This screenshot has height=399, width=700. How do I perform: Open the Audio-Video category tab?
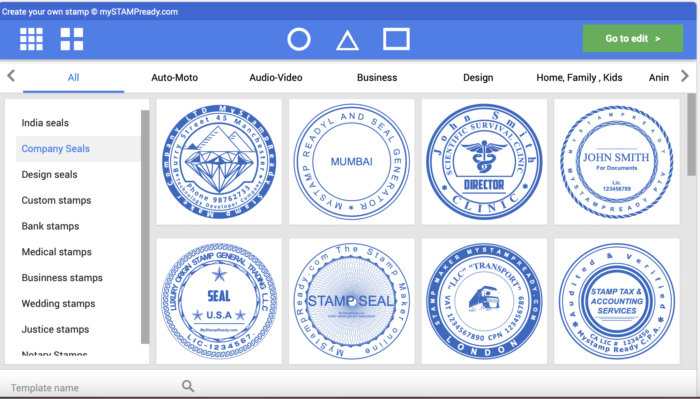(x=276, y=78)
